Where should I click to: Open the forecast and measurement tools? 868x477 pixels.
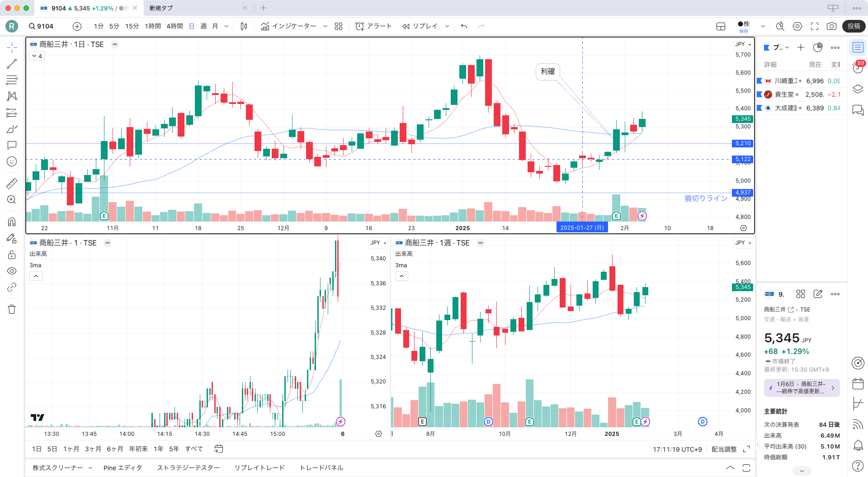(x=12, y=113)
